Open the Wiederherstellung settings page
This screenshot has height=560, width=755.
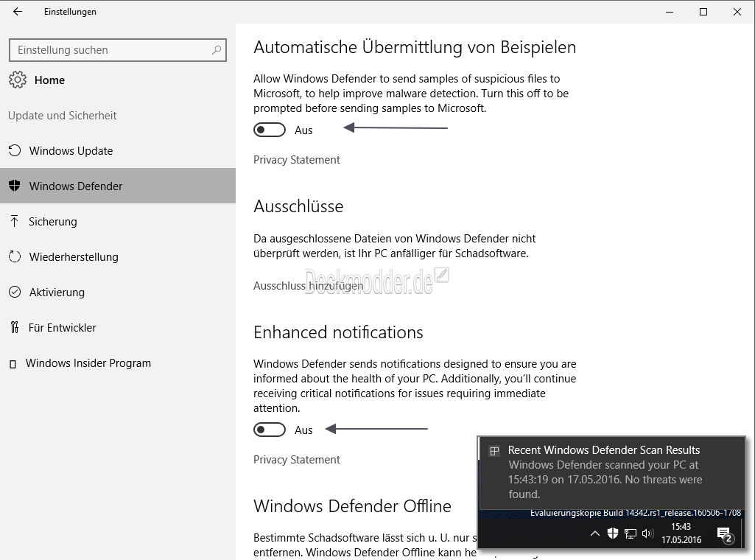(x=118, y=256)
